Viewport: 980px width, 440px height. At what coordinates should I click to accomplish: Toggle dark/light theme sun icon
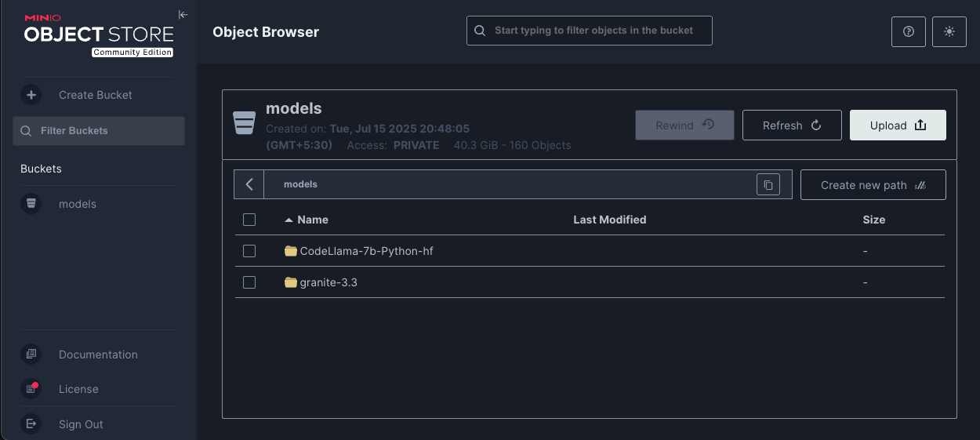coord(949,31)
